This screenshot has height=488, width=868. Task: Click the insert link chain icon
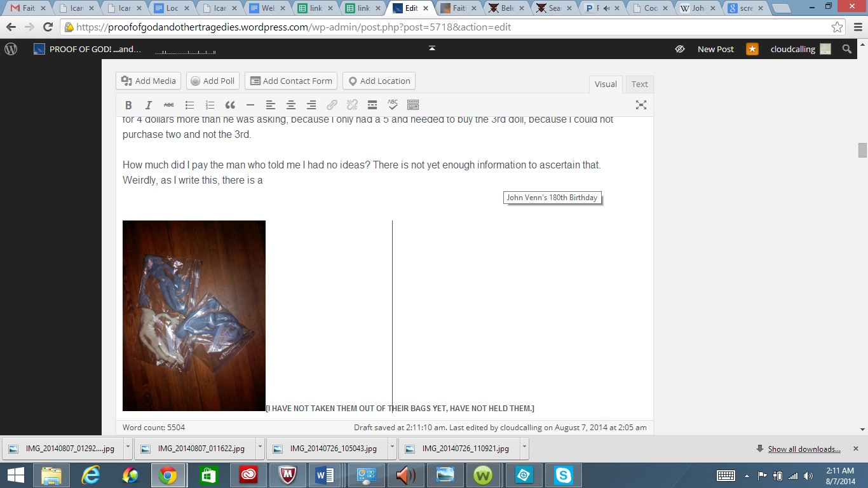(332, 105)
